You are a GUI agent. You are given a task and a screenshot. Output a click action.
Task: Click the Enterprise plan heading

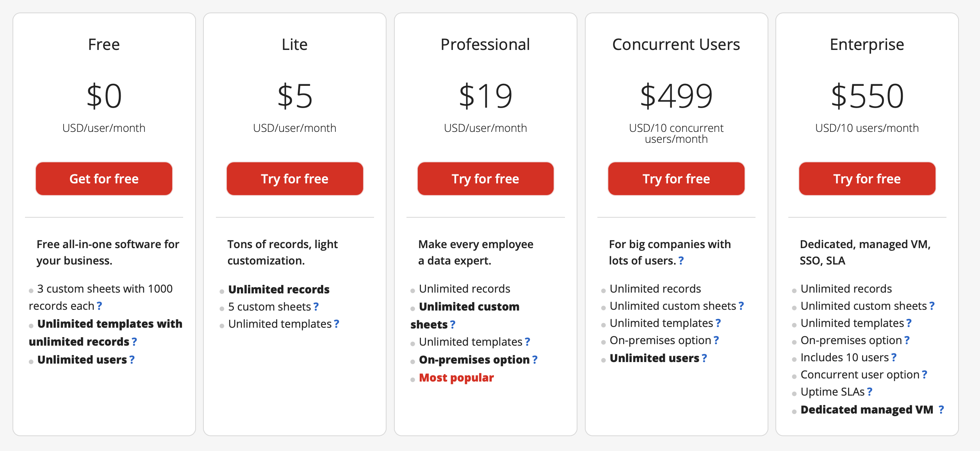coord(867,44)
